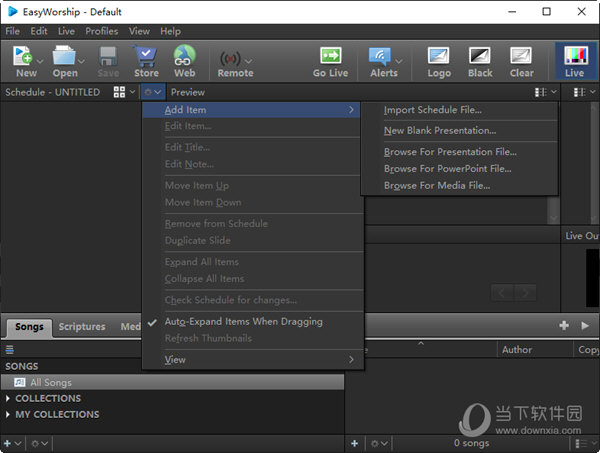
Task: Launch the Web globe icon
Action: [184, 56]
